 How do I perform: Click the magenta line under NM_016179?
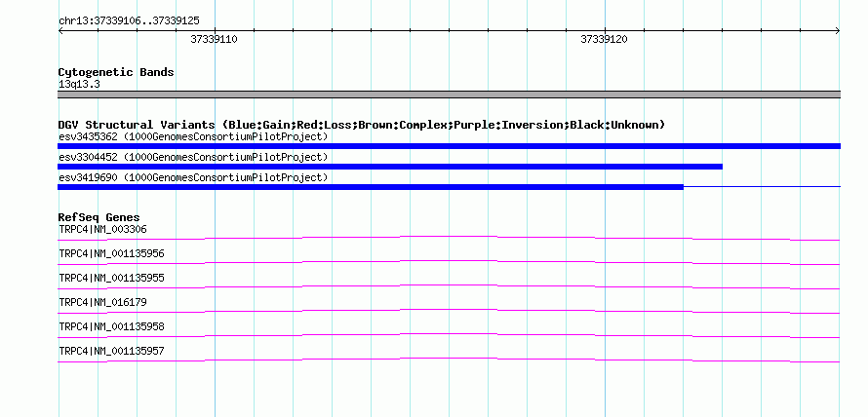click(449, 312)
